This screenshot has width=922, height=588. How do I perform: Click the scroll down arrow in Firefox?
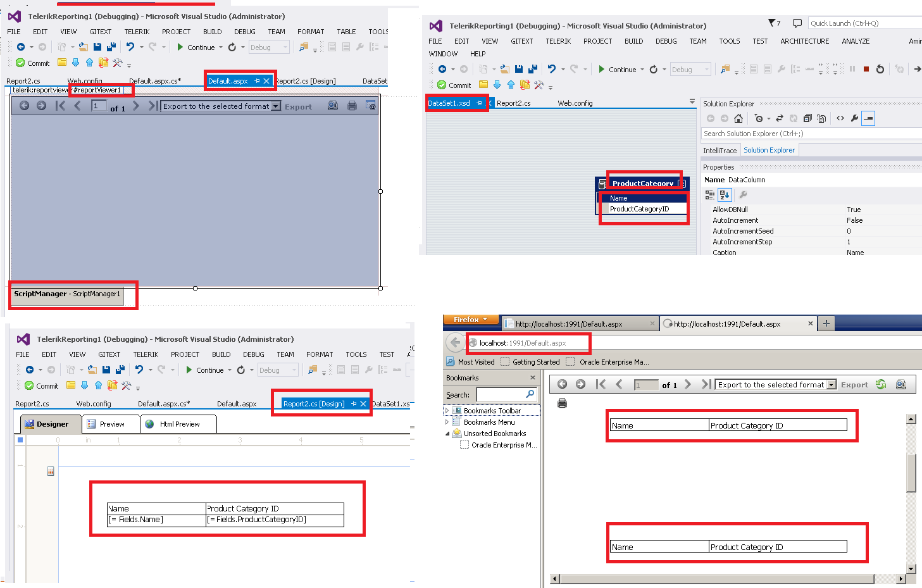[x=911, y=568]
